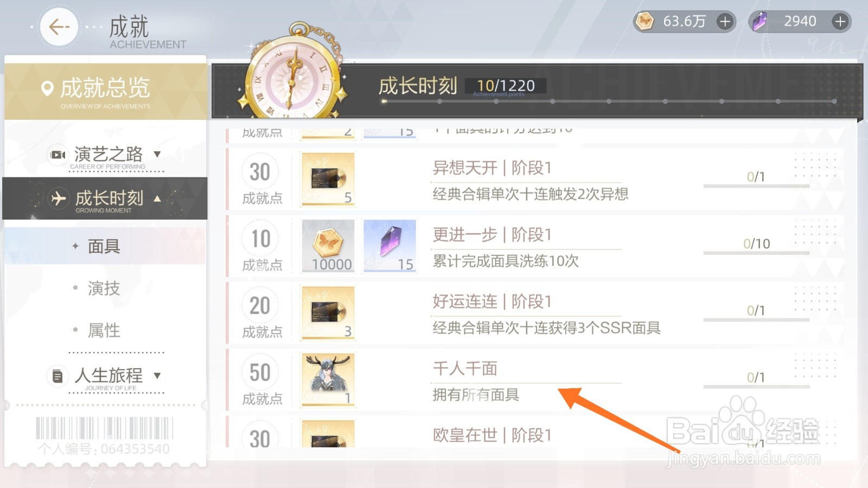Click the gold coin currency icon

tap(645, 21)
